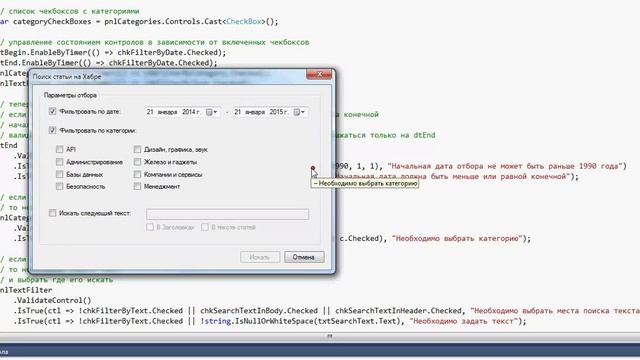Click chkSearchTextInHeader.Checked in the code
This screenshot has width=640, height=360.
coord(399,311)
